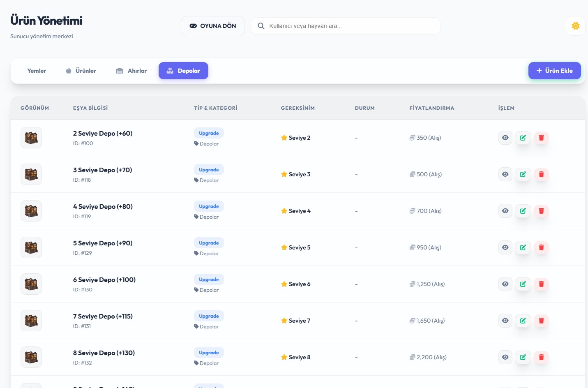This screenshot has width=588, height=388.
Task: Delete the 3 Seviye Depo (+70) item
Action: [541, 174]
